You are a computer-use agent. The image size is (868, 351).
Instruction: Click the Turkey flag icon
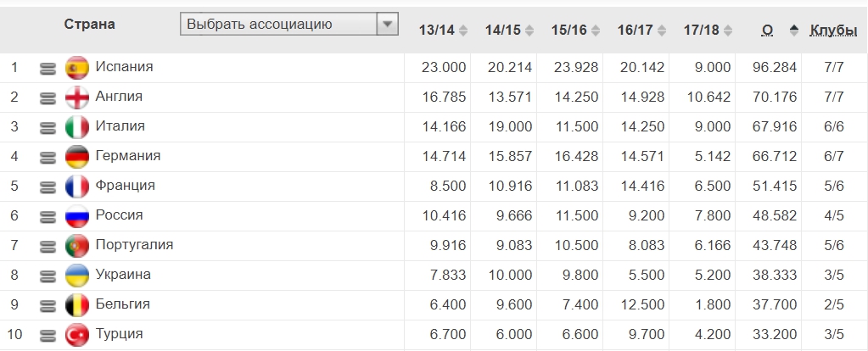pyautogui.click(x=77, y=335)
